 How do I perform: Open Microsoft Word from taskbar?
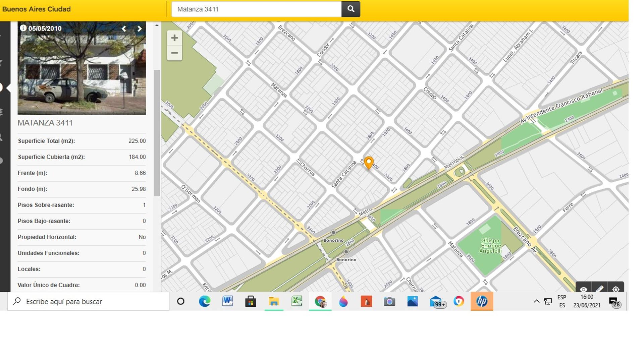[x=227, y=301]
